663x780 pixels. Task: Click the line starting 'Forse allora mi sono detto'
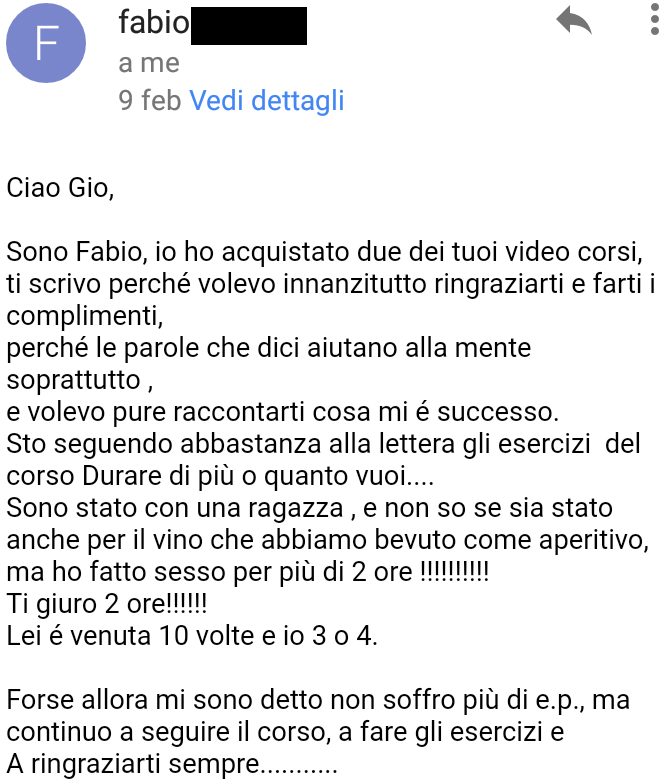tap(318, 699)
